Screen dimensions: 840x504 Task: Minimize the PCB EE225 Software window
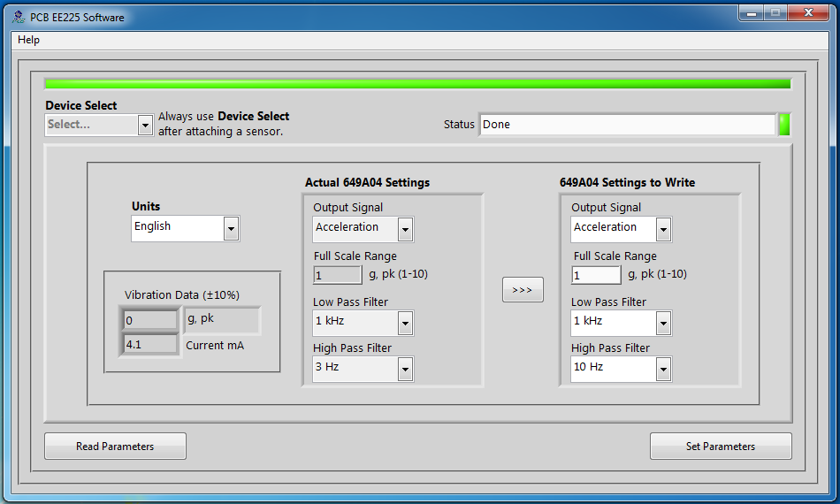pyautogui.click(x=751, y=13)
